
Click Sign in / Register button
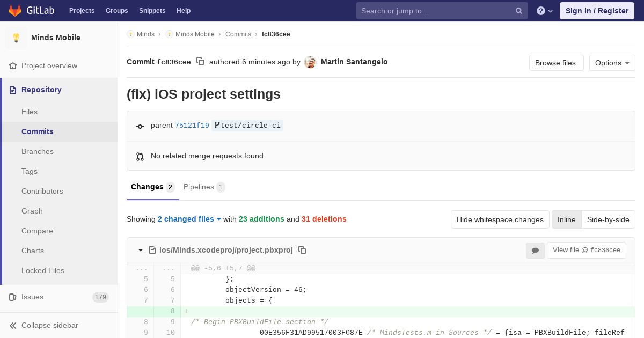(x=597, y=11)
